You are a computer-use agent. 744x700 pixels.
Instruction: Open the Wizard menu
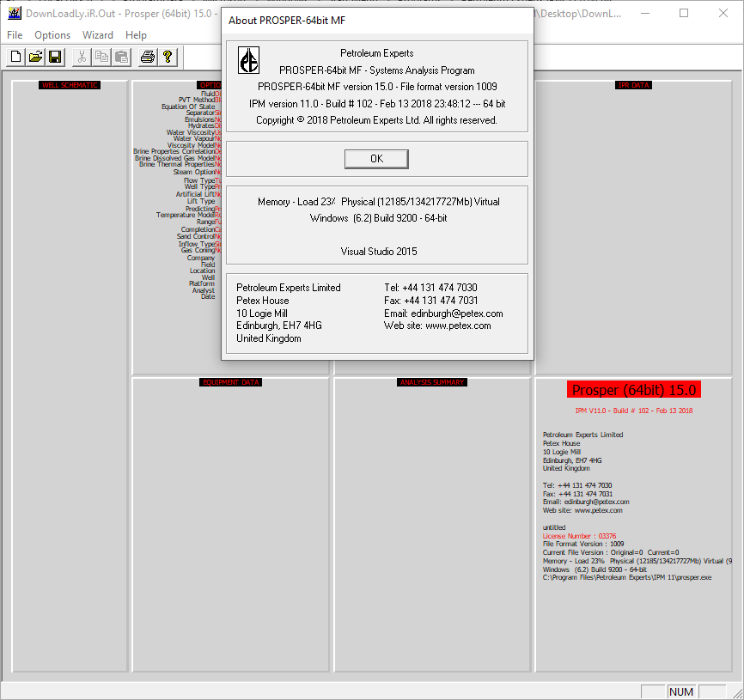pos(98,35)
